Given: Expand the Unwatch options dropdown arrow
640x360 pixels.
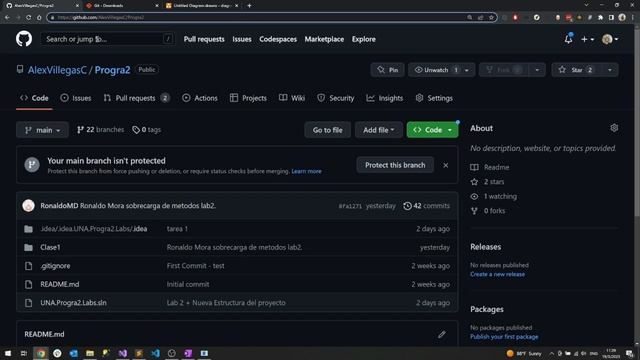Looking at the screenshot, I should [467, 70].
